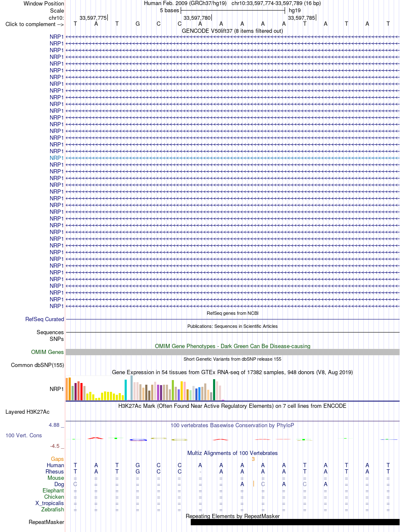400x532 pixels.
Task: Select the Elephant alignment row label
Action: 53,491
